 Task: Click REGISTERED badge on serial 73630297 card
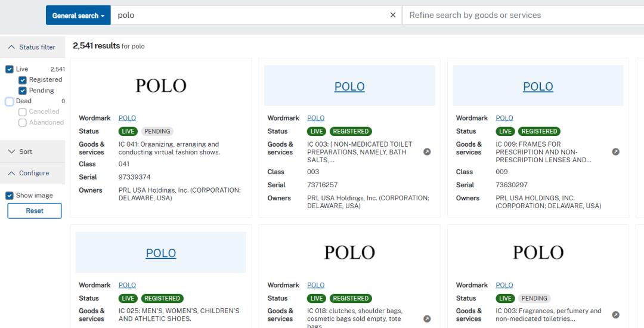(539, 131)
